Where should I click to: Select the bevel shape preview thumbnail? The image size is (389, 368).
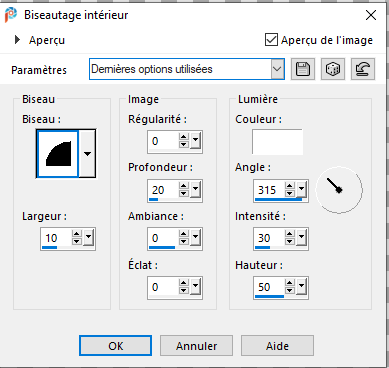(58, 154)
